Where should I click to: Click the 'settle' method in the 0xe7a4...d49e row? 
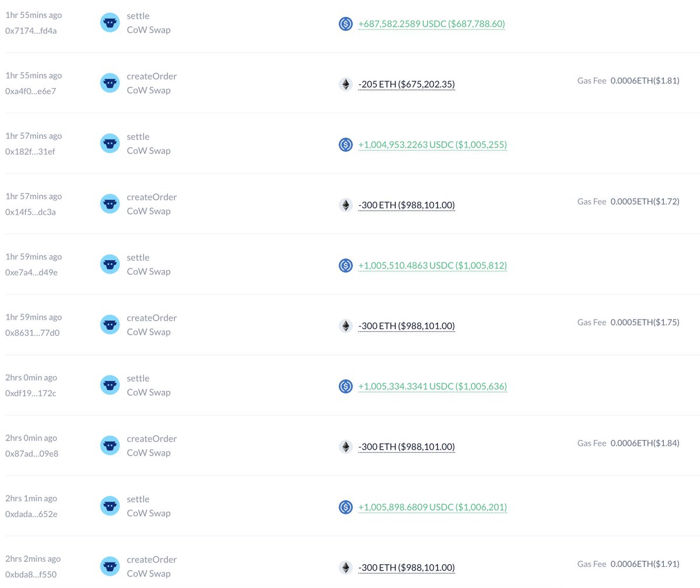coord(138,257)
